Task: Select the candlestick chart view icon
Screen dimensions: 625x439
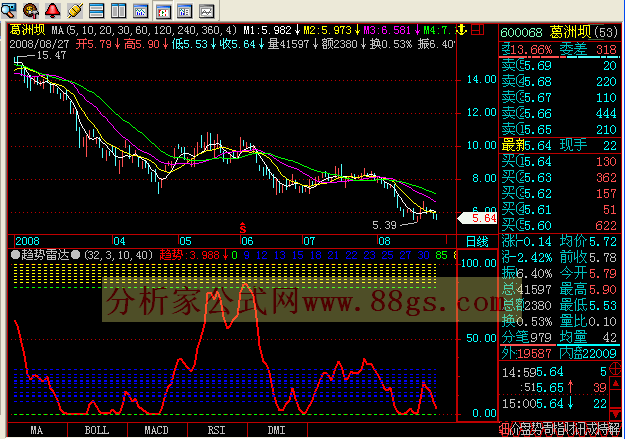Action: pyautogui.click(x=163, y=11)
